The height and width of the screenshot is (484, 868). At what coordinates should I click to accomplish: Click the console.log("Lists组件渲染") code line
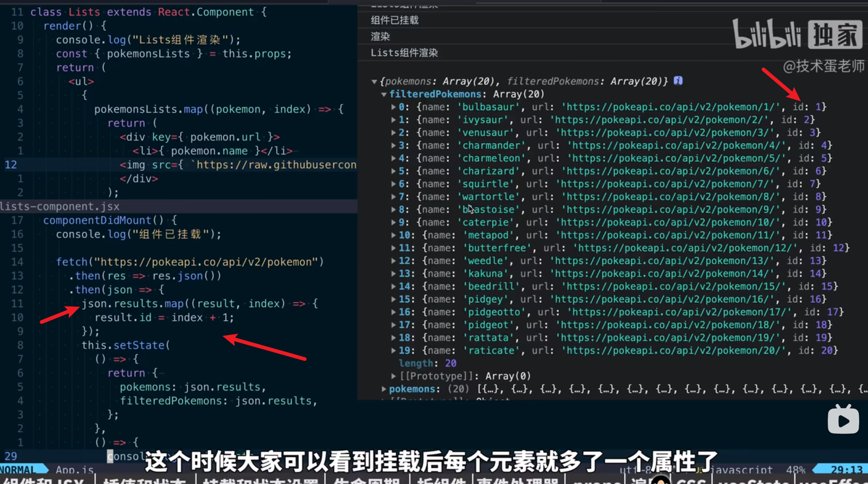(148, 40)
